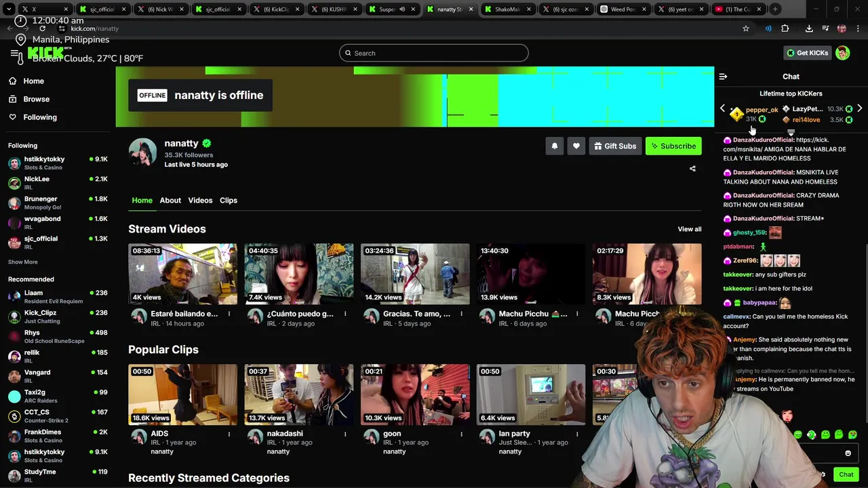Open the pepper_ok top gifter badge
The width and height of the screenshot is (868, 488).
736,114
